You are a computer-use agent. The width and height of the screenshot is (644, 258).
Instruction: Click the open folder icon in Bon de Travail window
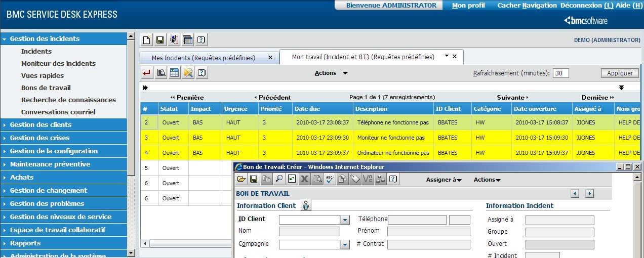[x=241, y=179]
